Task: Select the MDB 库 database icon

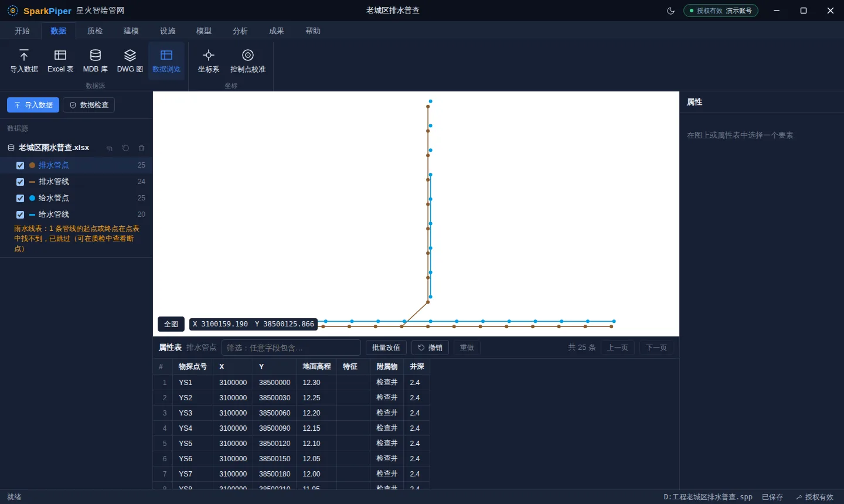Action: (x=96, y=61)
